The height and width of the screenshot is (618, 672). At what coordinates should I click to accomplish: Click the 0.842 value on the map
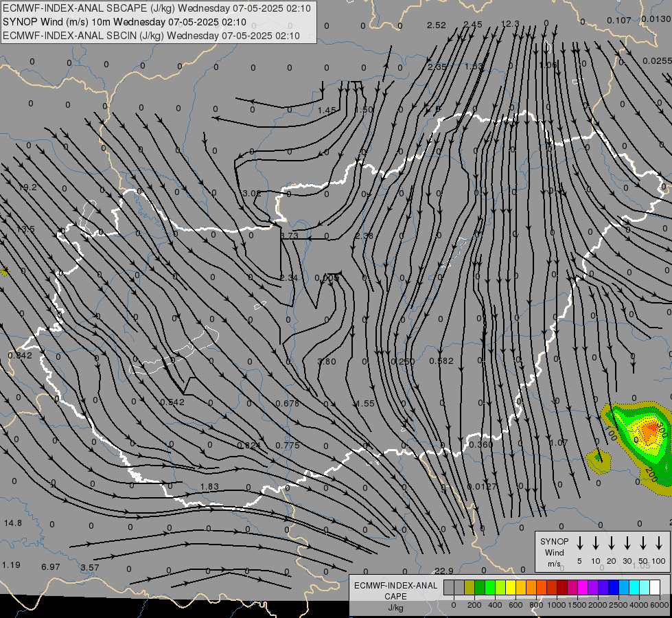[x=20, y=355]
